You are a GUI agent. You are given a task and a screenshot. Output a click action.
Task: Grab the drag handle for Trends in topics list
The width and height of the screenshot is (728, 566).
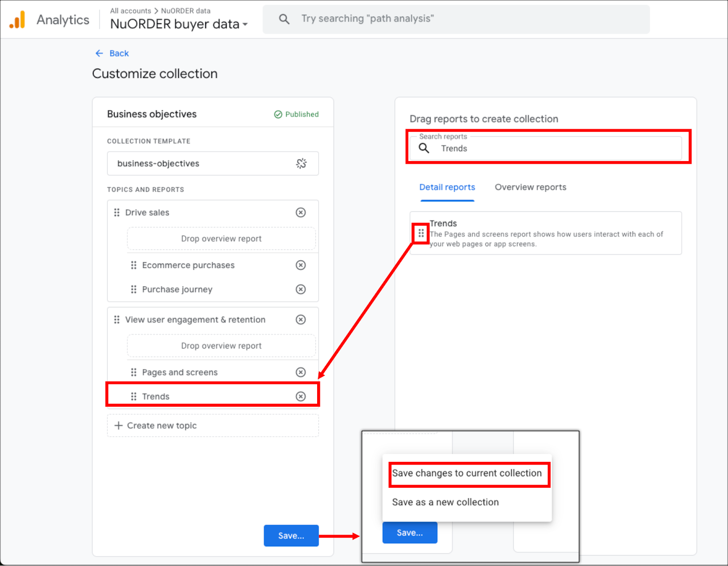coord(134,397)
